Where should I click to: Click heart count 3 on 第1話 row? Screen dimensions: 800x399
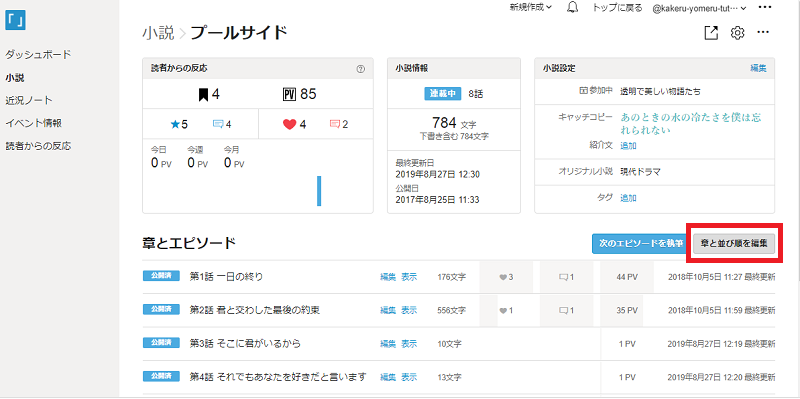click(506, 277)
